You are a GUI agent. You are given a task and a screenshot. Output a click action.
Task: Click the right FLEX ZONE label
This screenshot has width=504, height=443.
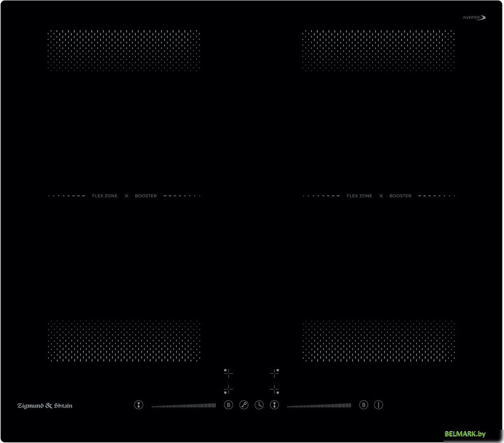point(359,196)
